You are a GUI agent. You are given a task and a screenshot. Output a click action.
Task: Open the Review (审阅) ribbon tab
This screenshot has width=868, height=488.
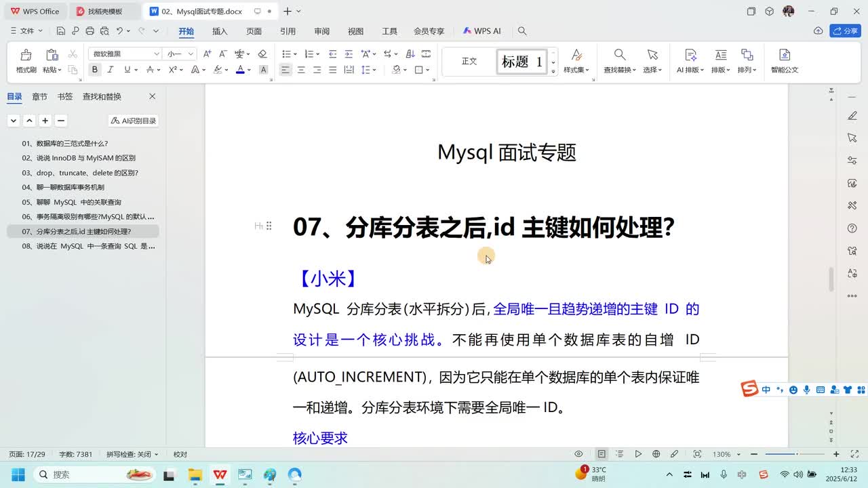321,31
